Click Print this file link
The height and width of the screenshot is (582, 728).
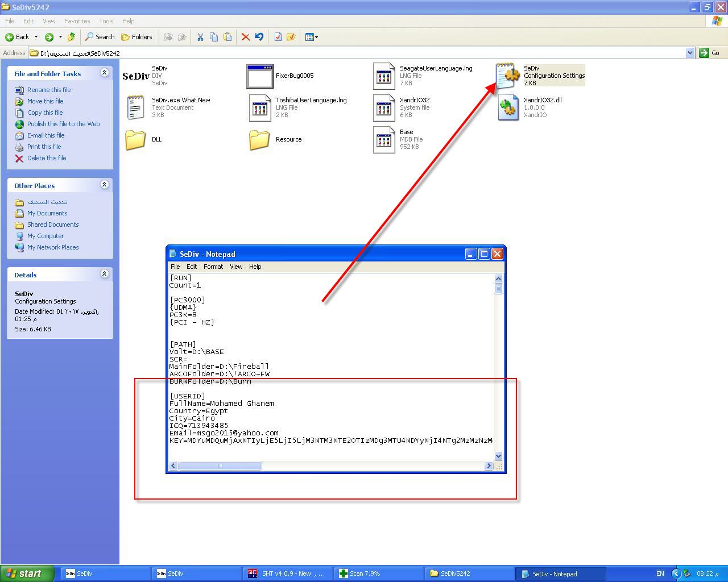(44, 147)
